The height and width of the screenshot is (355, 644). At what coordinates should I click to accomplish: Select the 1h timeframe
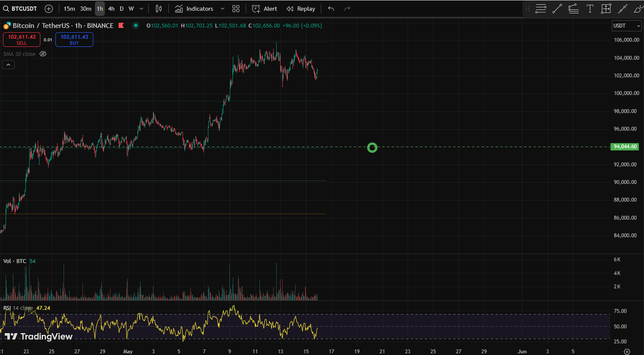(x=100, y=9)
